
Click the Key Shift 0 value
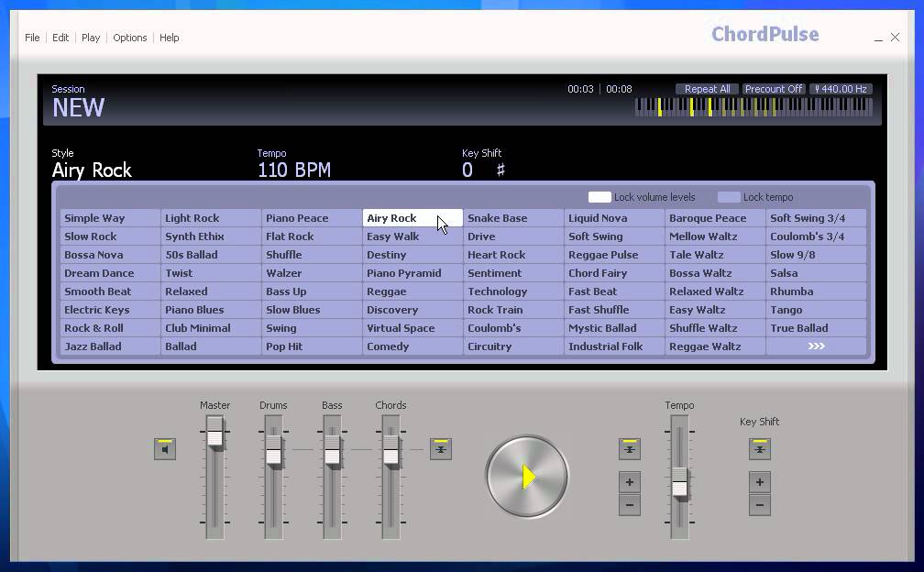[467, 170]
